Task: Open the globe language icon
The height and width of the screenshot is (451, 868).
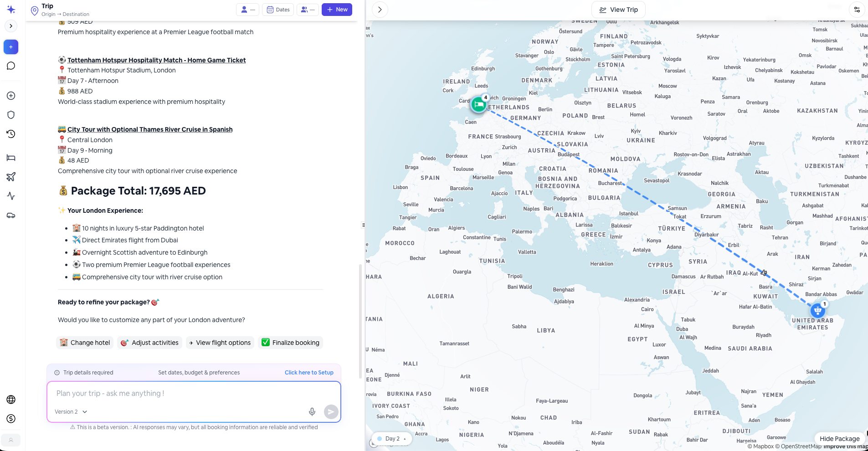Action: pyautogui.click(x=11, y=400)
